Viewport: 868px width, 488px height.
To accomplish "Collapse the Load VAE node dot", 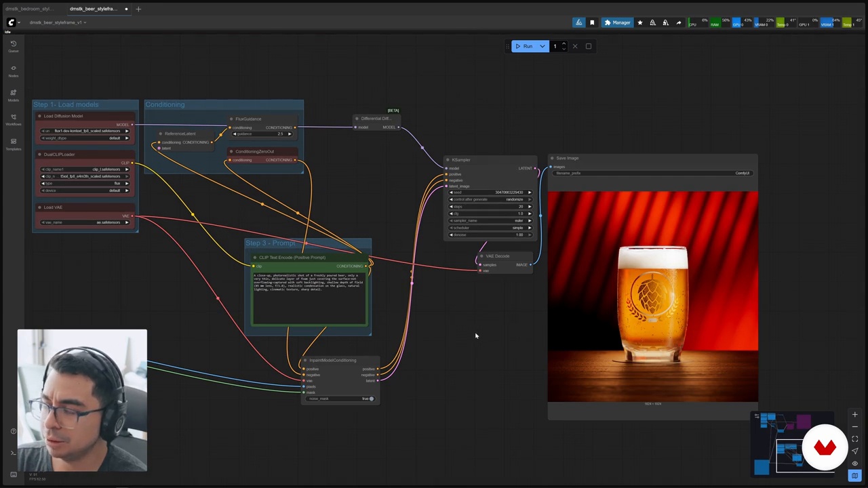I will [39, 207].
